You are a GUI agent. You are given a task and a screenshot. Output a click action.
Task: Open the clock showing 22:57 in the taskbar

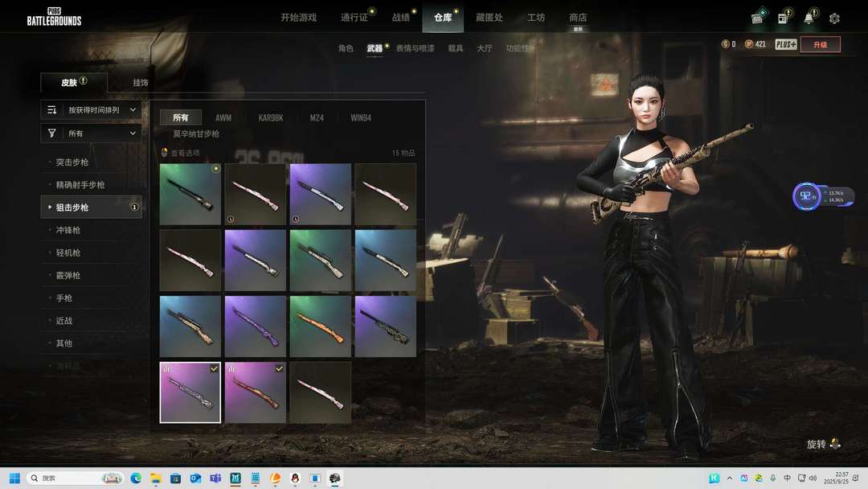click(x=837, y=478)
